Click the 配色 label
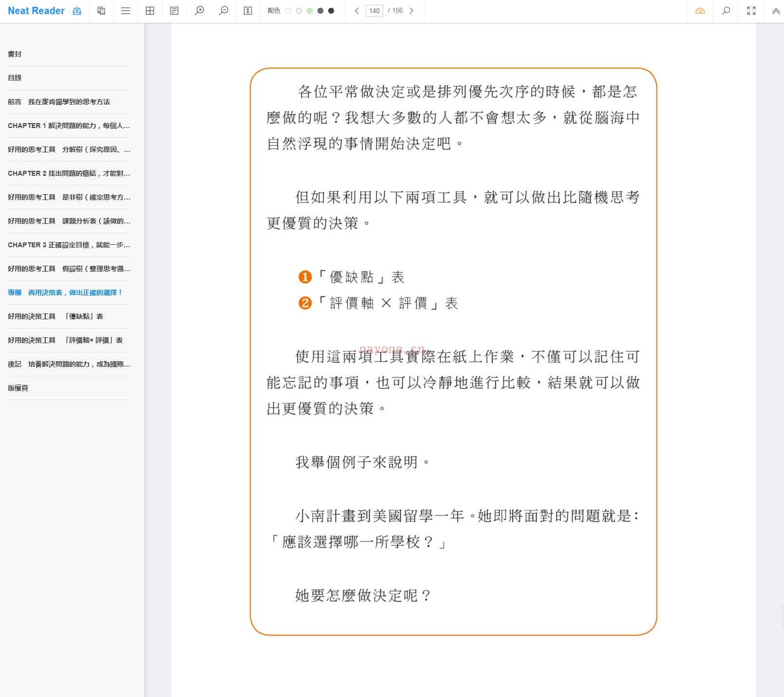 274,11
